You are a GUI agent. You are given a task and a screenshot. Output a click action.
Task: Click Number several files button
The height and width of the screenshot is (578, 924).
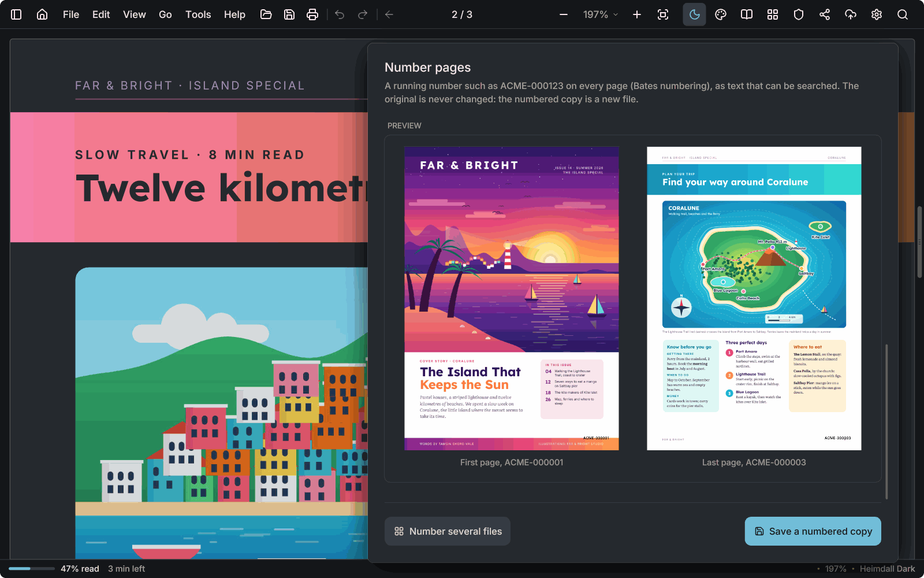[448, 531]
